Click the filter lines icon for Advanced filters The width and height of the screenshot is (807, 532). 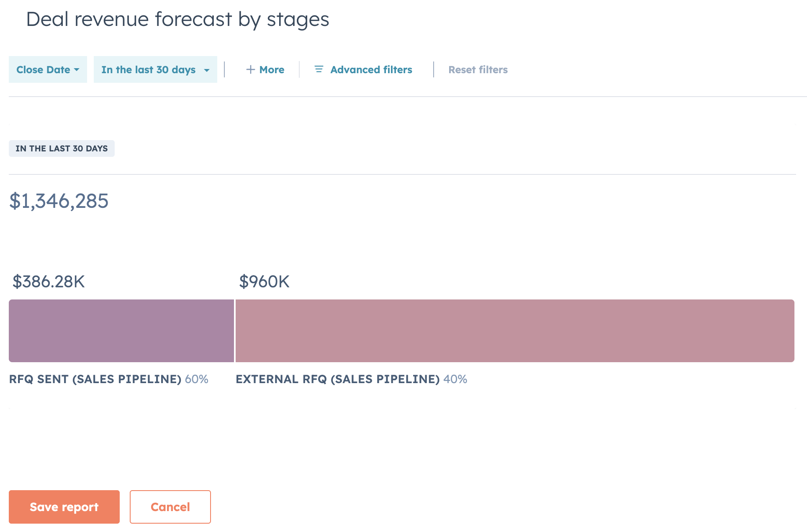click(x=319, y=69)
